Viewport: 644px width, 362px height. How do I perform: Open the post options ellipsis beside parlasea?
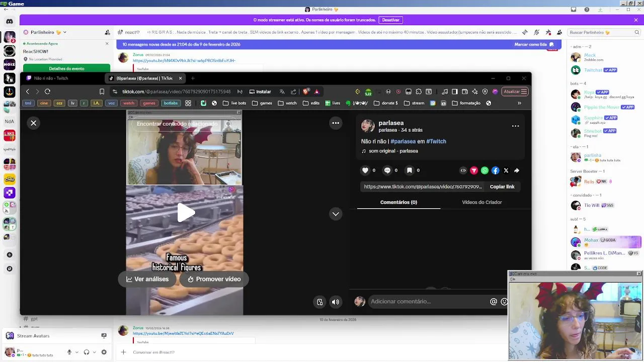pos(515,126)
